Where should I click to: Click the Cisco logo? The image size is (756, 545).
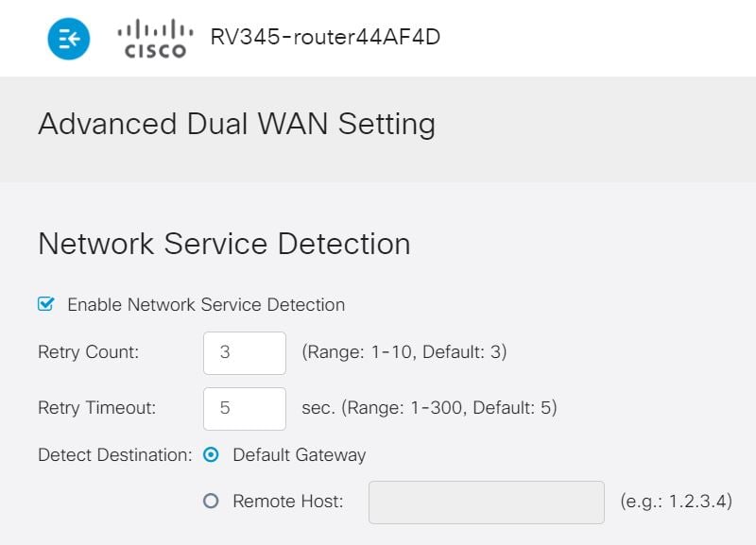(155, 40)
